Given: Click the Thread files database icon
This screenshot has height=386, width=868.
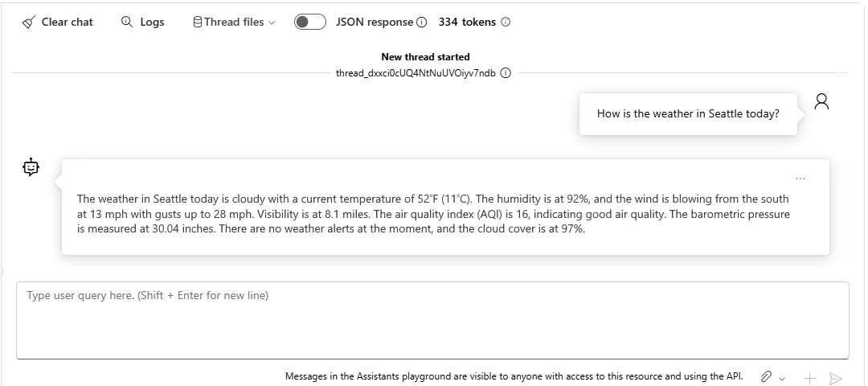Looking at the screenshot, I should pyautogui.click(x=197, y=23).
